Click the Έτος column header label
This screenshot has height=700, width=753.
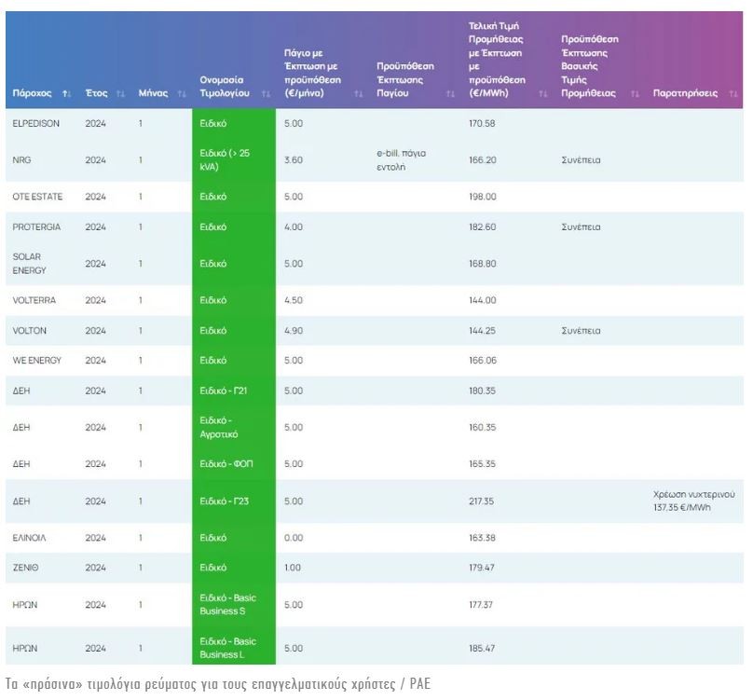(x=97, y=93)
